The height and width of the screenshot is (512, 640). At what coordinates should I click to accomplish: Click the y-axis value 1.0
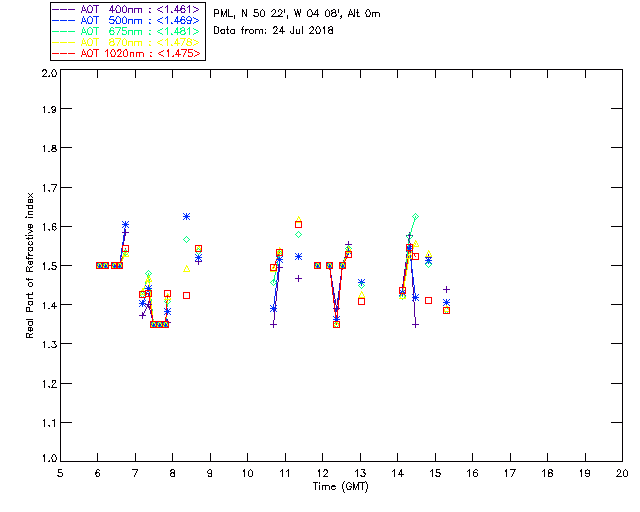tap(49, 458)
